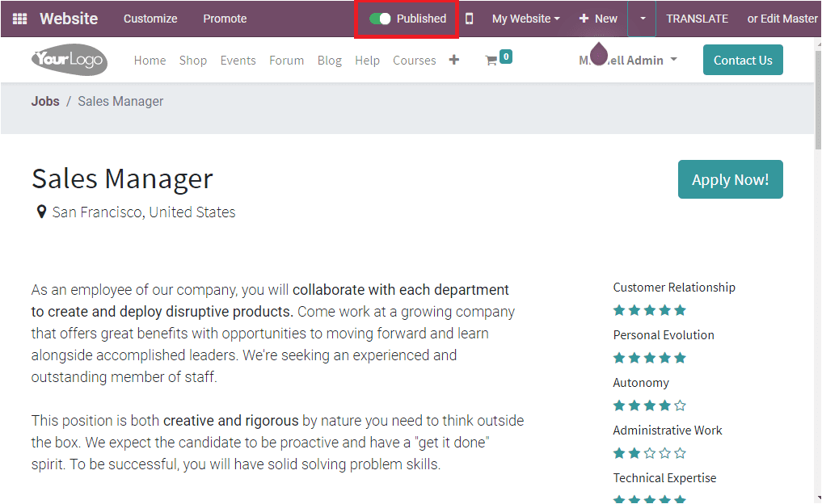Open the caret dropdown next to New
This screenshot has width=822, height=504.
[x=643, y=19]
